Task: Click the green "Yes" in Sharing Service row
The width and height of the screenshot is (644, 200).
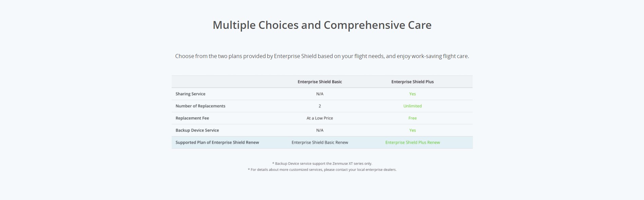Action: pyautogui.click(x=412, y=94)
